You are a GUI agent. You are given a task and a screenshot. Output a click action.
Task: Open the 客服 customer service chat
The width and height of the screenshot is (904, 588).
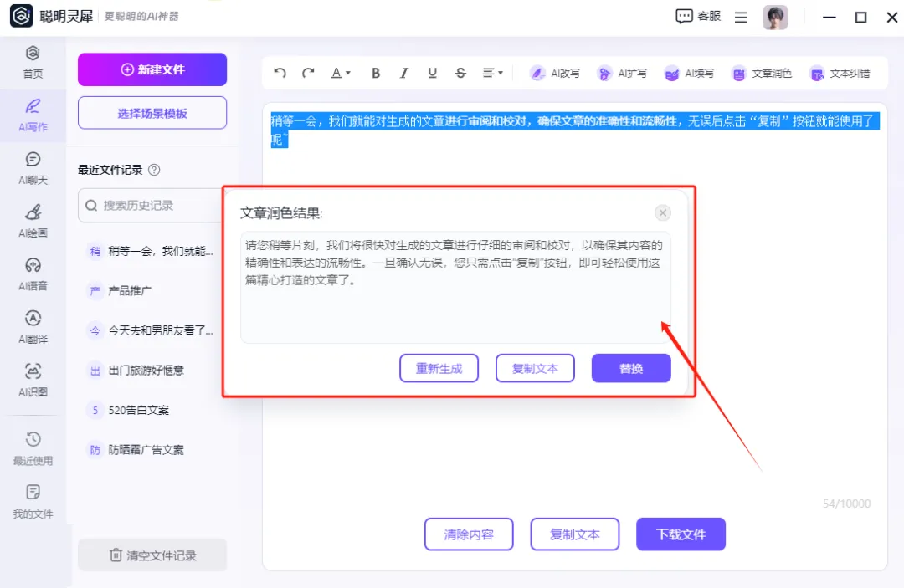click(x=696, y=17)
